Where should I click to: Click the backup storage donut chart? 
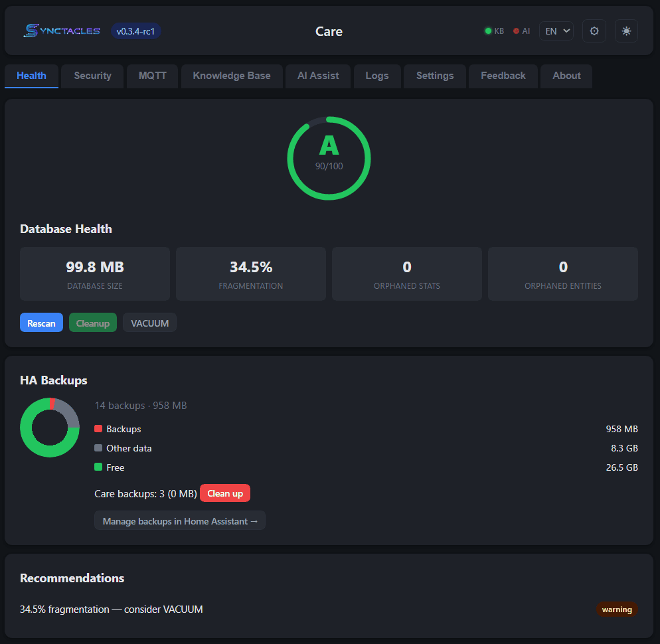tap(49, 428)
